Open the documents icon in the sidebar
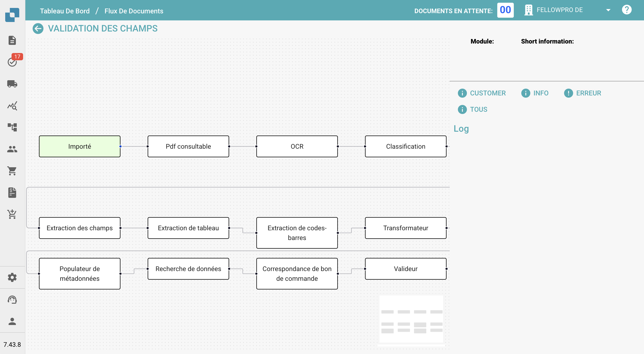The height and width of the screenshot is (354, 644). [x=12, y=40]
